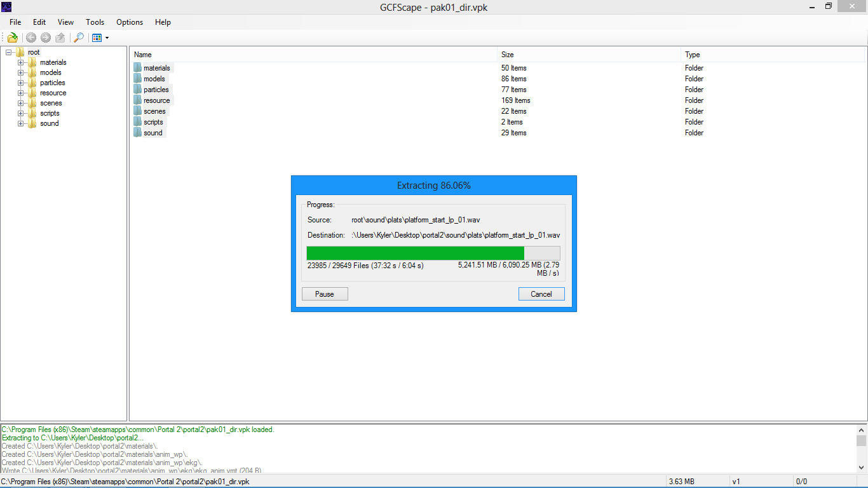Select the root label in the tree
This screenshot has width=868, height=488.
(34, 52)
